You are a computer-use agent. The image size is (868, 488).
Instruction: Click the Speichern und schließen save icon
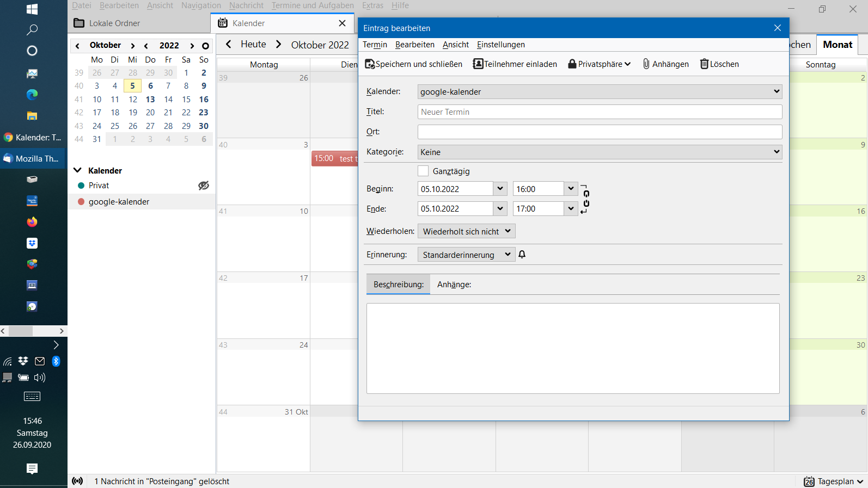pos(370,64)
